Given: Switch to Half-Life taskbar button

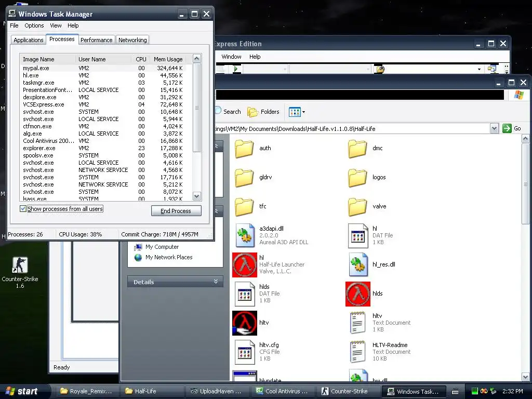Looking at the screenshot, I should (152, 391).
